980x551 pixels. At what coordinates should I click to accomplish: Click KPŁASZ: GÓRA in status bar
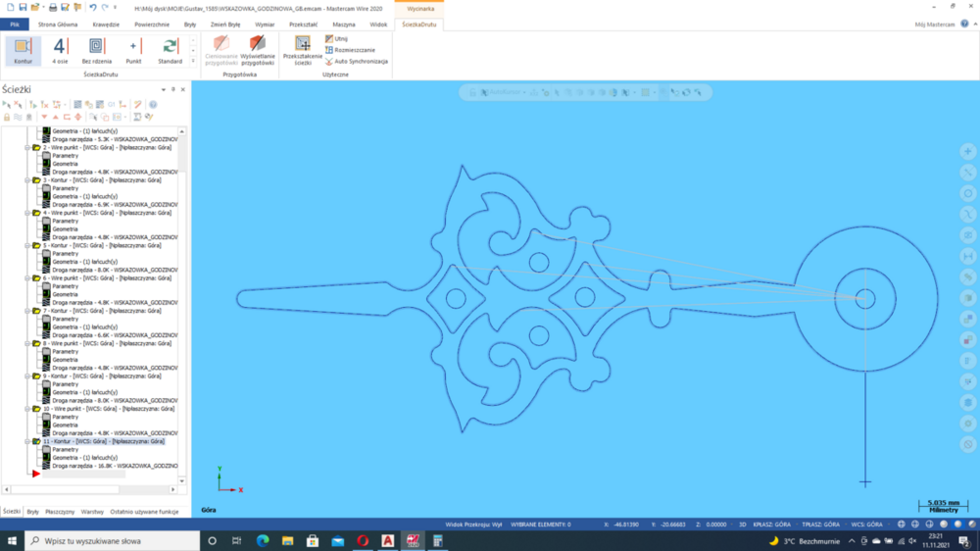(772, 525)
